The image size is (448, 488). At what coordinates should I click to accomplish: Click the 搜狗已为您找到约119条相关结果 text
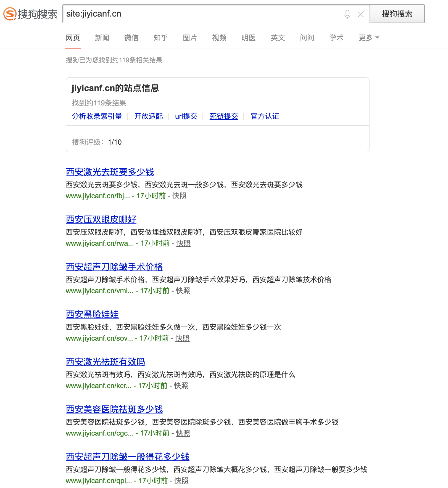coord(114,60)
